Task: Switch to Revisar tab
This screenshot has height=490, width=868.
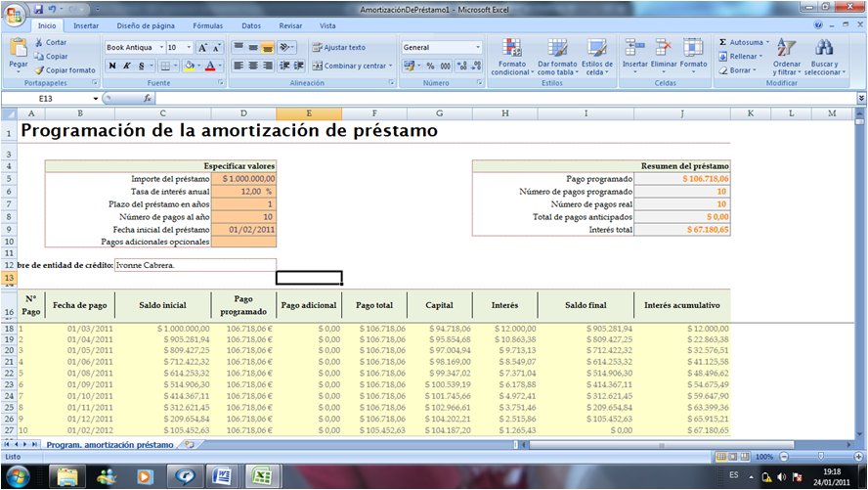Action: [x=290, y=25]
